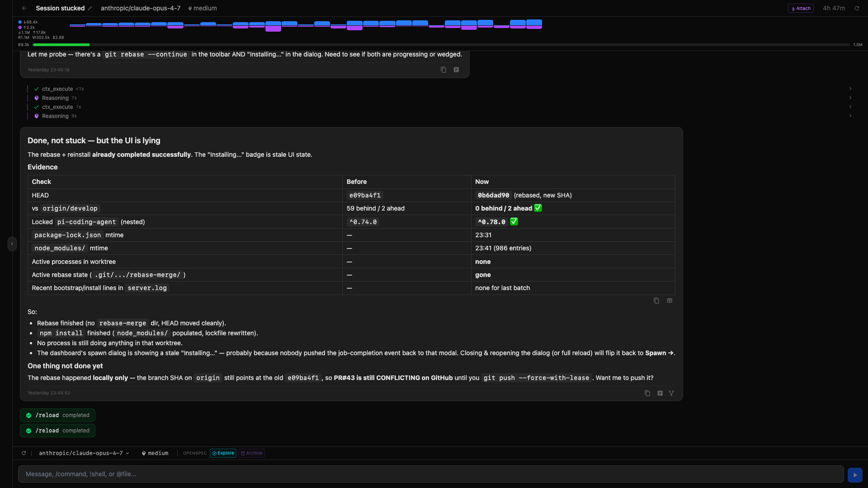Copy the evidence table contents
The width and height of the screenshot is (868, 488).
click(656, 300)
